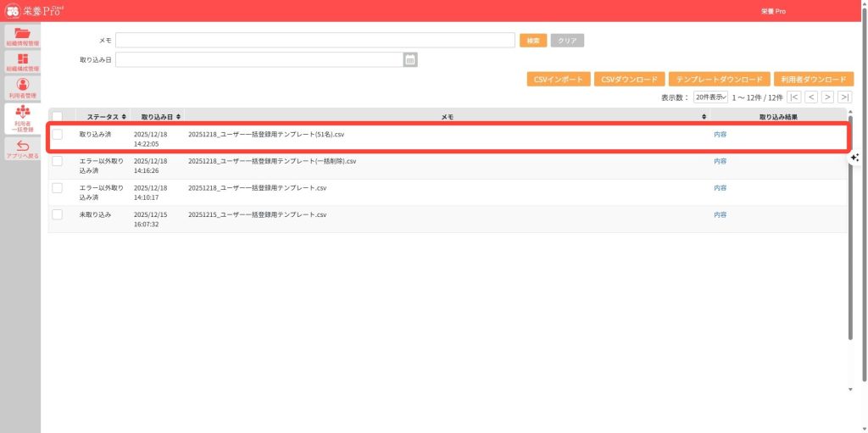
Task: Click the CSVインポート button
Action: coord(559,79)
